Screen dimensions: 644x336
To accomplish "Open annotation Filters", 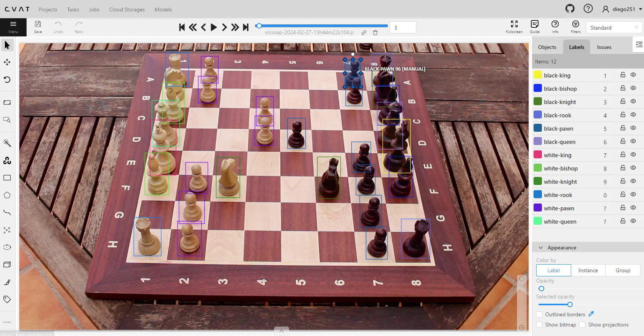I will (576, 27).
